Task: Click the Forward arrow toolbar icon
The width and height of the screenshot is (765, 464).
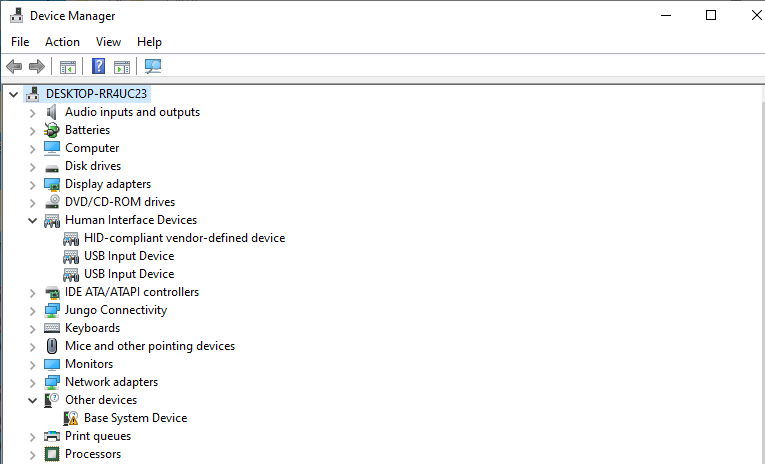Action: 37,67
